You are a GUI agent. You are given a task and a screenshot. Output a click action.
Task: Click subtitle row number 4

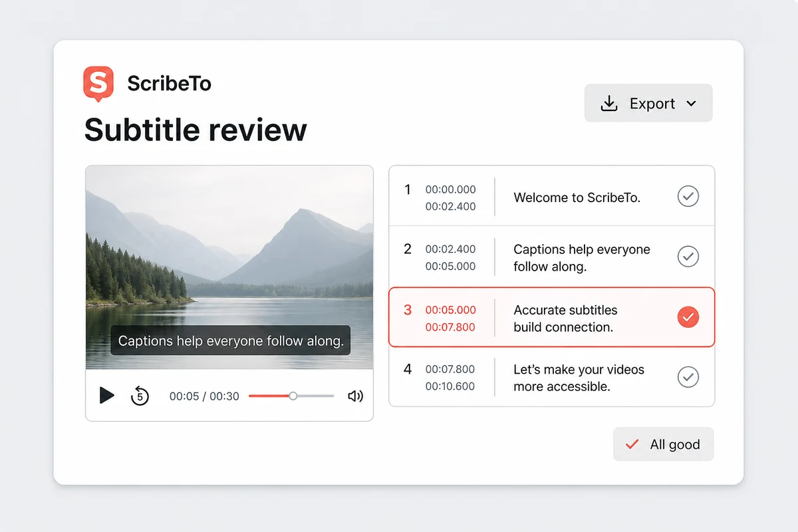[x=408, y=369]
